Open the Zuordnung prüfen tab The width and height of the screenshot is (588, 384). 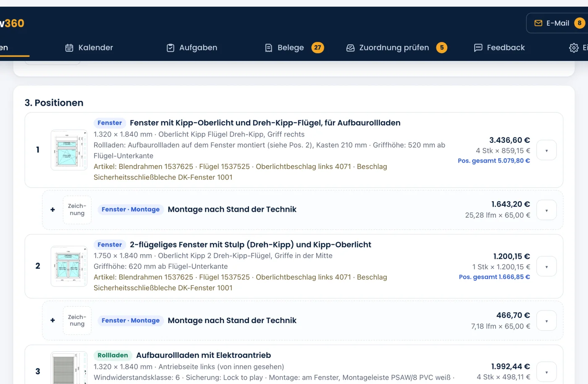click(396, 48)
